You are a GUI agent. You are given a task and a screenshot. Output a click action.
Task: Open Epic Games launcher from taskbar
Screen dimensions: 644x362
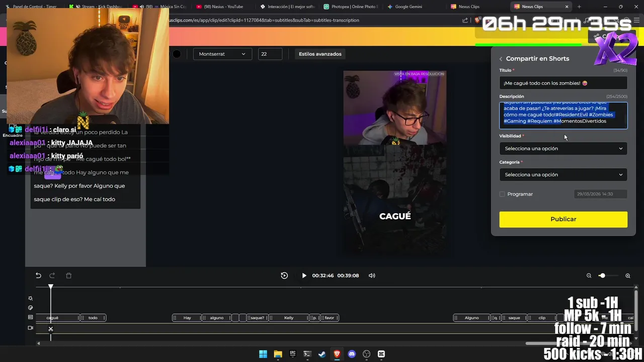[x=293, y=354]
